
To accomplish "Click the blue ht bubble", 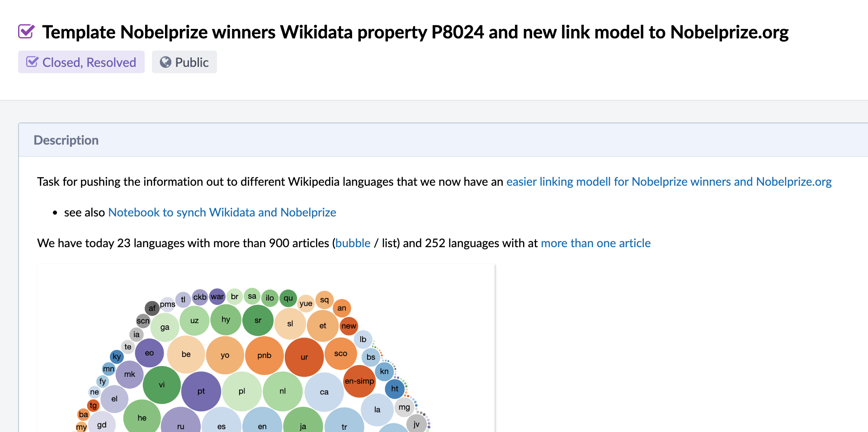I will [x=395, y=389].
